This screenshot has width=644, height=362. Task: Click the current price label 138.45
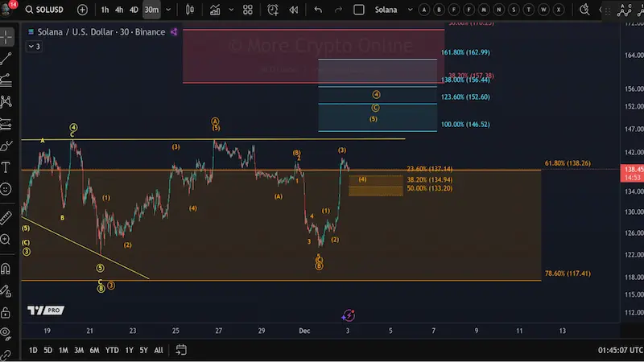(x=632, y=170)
